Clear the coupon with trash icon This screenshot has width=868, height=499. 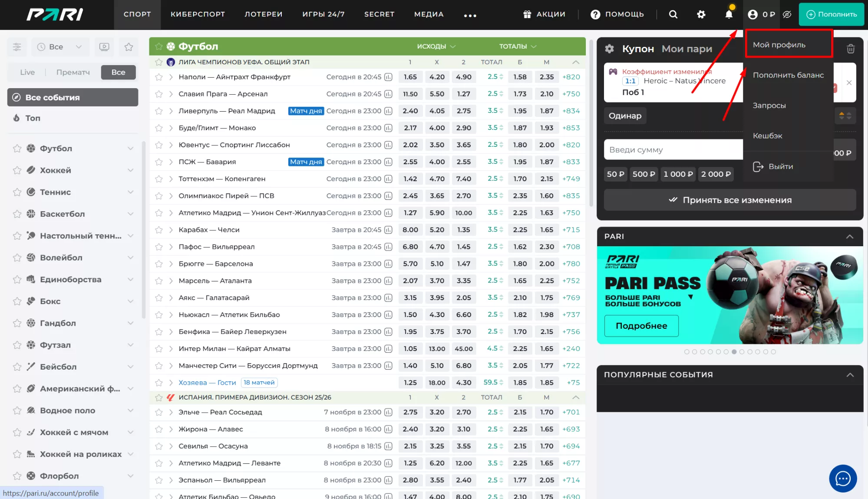(x=851, y=49)
